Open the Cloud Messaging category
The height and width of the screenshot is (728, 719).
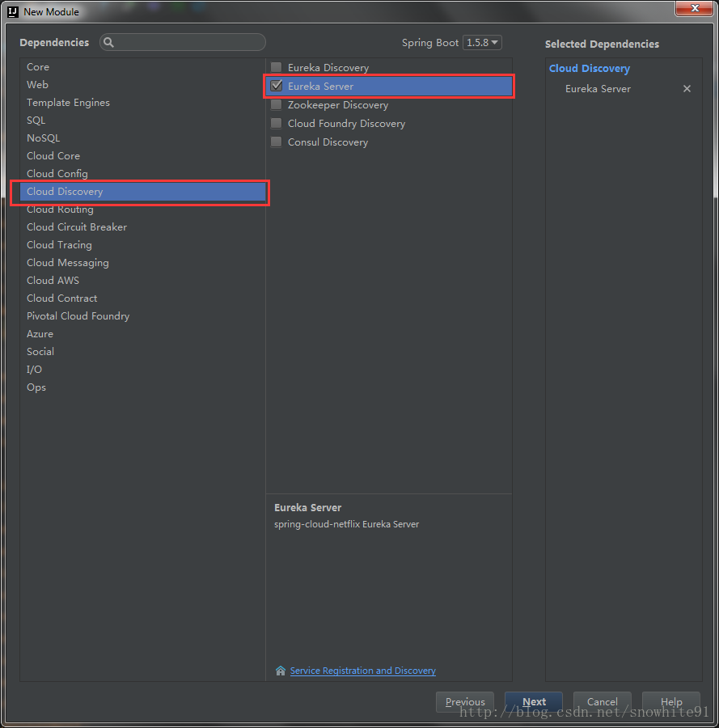click(x=142, y=262)
